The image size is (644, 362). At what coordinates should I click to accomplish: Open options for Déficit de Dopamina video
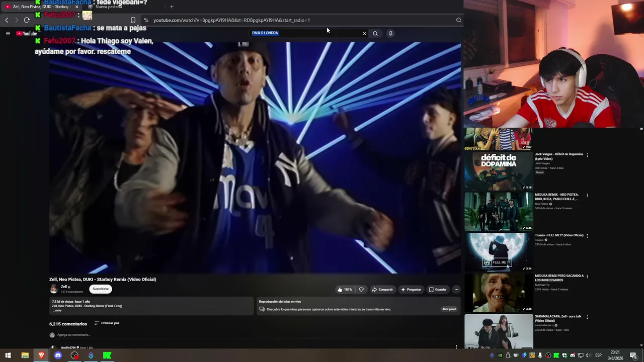pyautogui.click(x=587, y=155)
